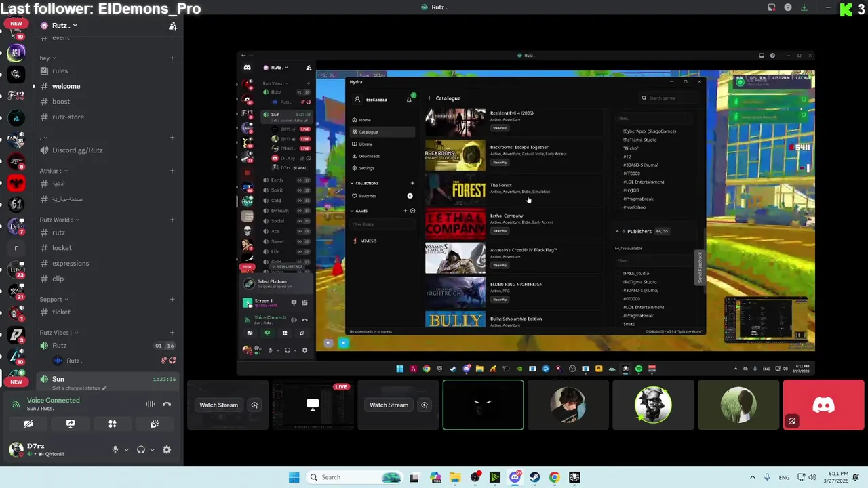Open microphone input options arrow
Image resolution: width=868 pixels, height=488 pixels.
(126, 449)
